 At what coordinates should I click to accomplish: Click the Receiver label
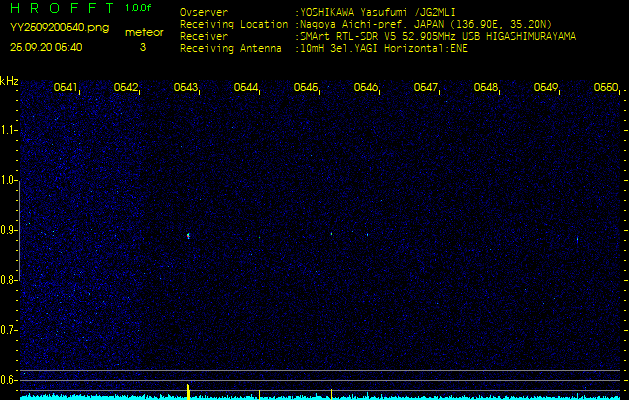click(x=204, y=37)
